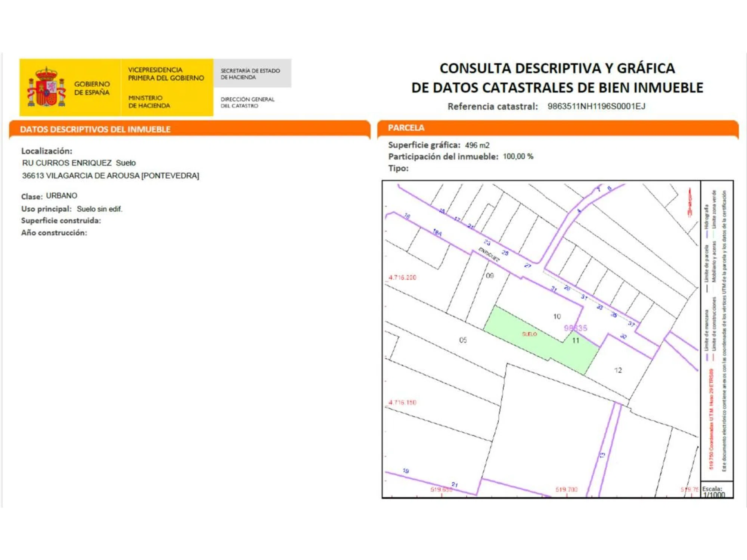Screen dimensions: 747x560
Task: Click parcel number 09 on the map
Action: (x=490, y=276)
